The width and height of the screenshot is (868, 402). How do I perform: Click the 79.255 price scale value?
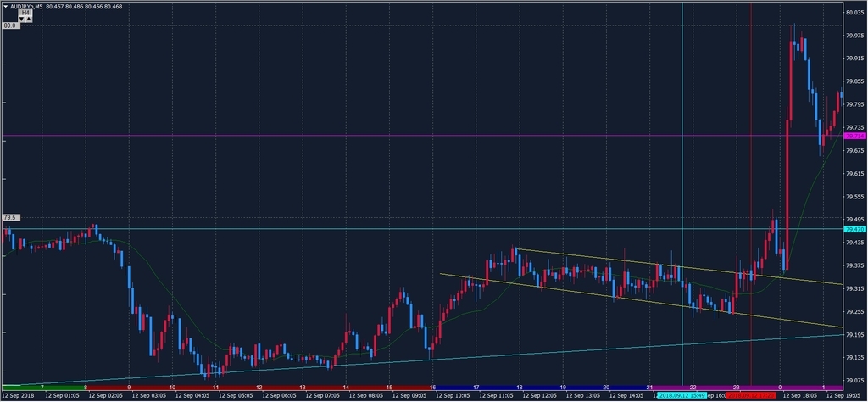[856, 311]
